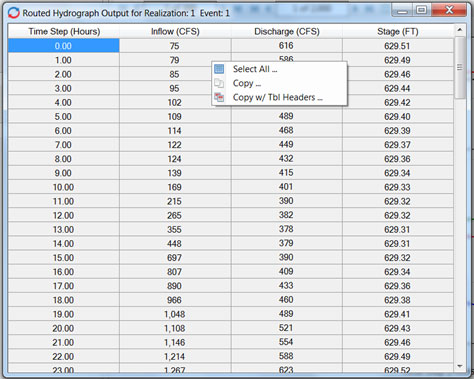Screen dimensions: 474x379
Task: Select the highlighted 0.00 time step cell
Action: click(64, 46)
